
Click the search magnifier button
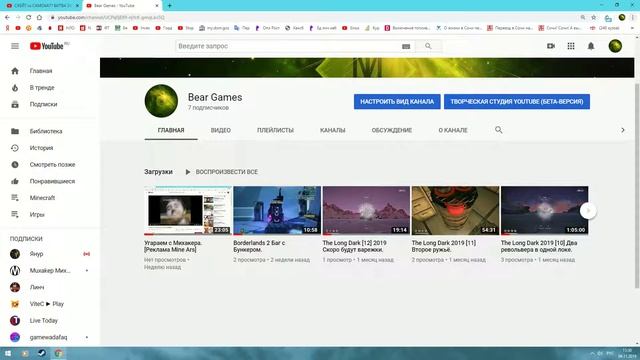428,46
